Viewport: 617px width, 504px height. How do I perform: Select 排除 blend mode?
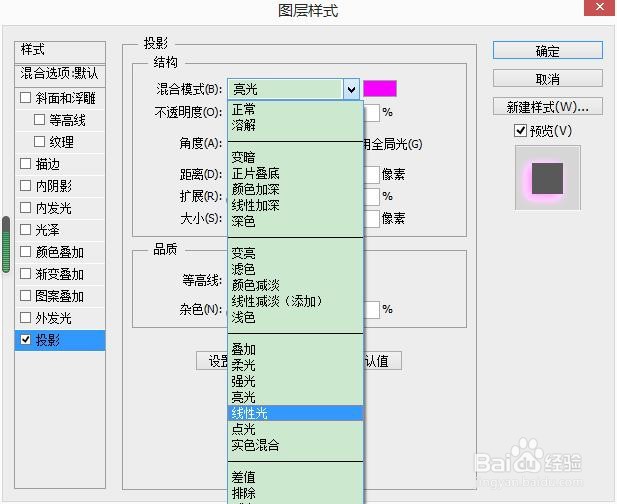(295, 493)
